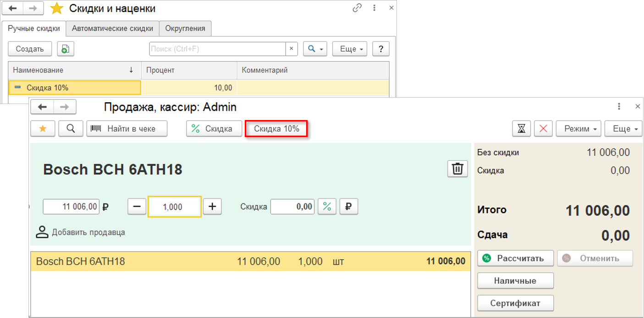Select the percent discount icon button
The width and height of the screenshot is (644, 318).
click(327, 207)
